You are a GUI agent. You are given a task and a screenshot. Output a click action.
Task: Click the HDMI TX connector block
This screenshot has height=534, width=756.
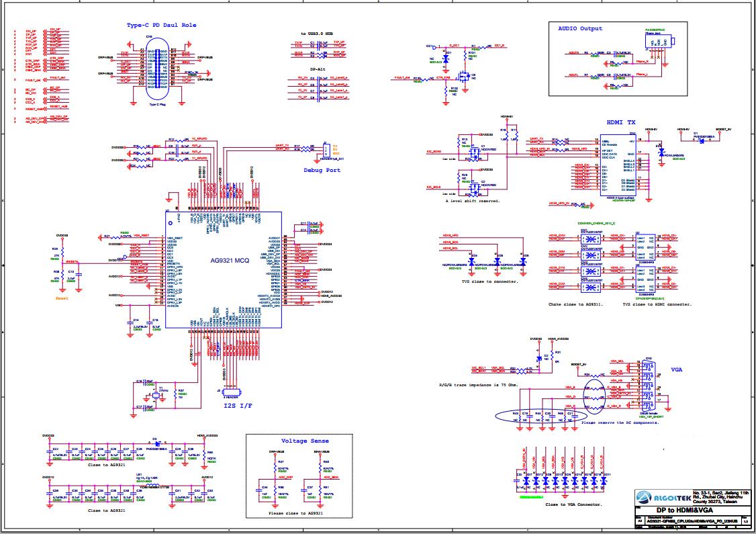618,165
